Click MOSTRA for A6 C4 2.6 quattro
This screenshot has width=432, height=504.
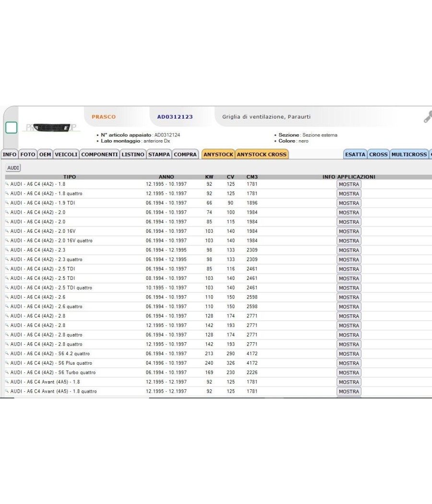point(349,307)
